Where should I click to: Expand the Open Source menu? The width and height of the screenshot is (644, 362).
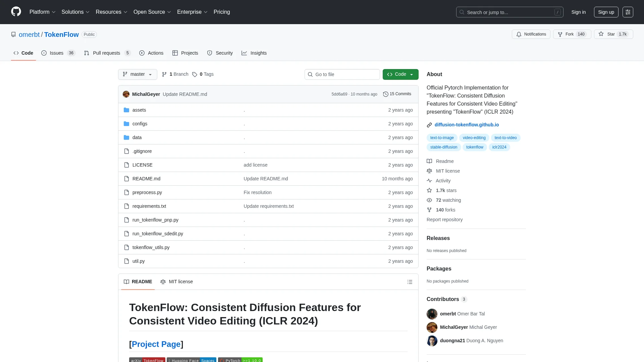click(152, 12)
